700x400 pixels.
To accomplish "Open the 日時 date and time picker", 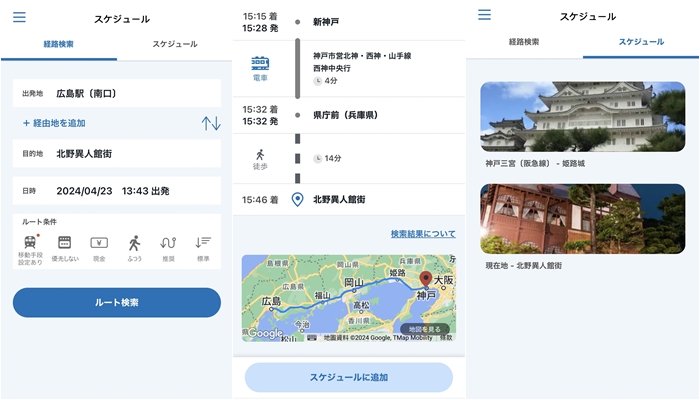I will click(x=116, y=190).
